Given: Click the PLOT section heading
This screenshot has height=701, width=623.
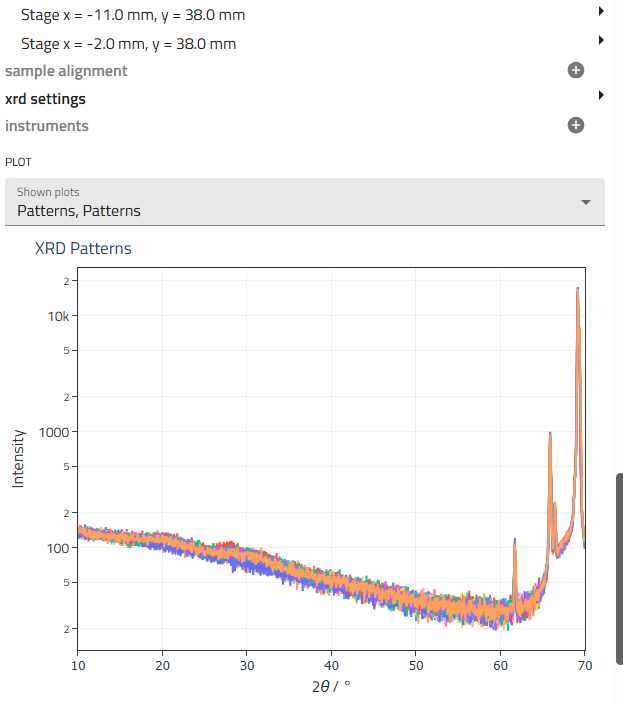Looking at the screenshot, I should pyautogui.click(x=18, y=160).
